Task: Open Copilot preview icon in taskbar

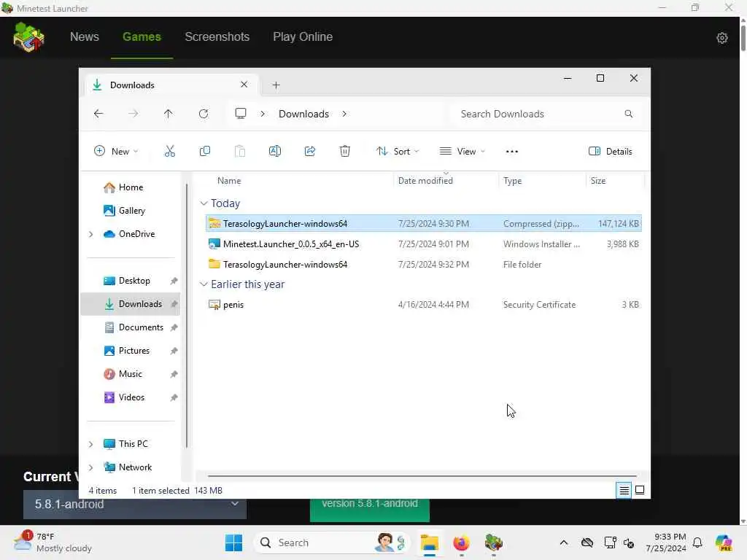Action: coord(723,542)
